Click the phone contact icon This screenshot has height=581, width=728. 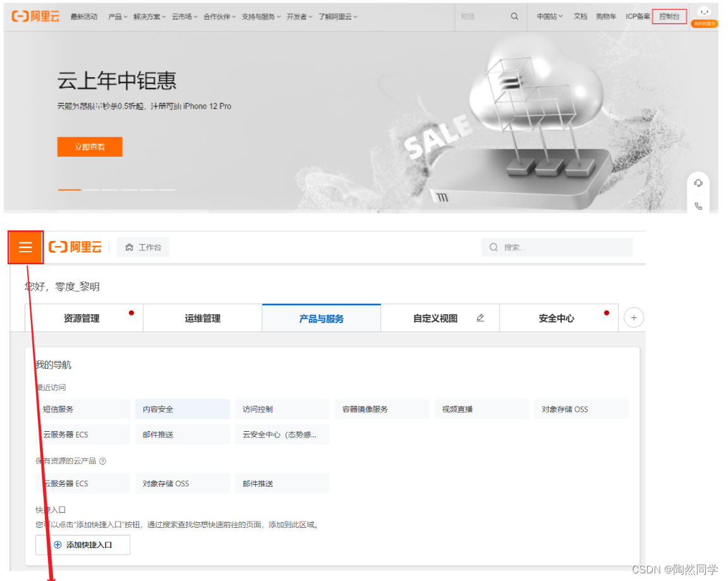(x=698, y=205)
